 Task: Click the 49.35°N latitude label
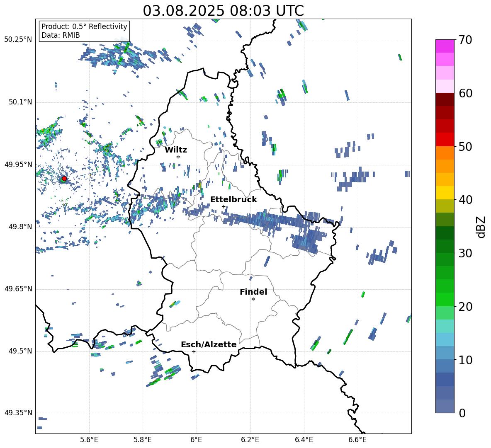18,413
